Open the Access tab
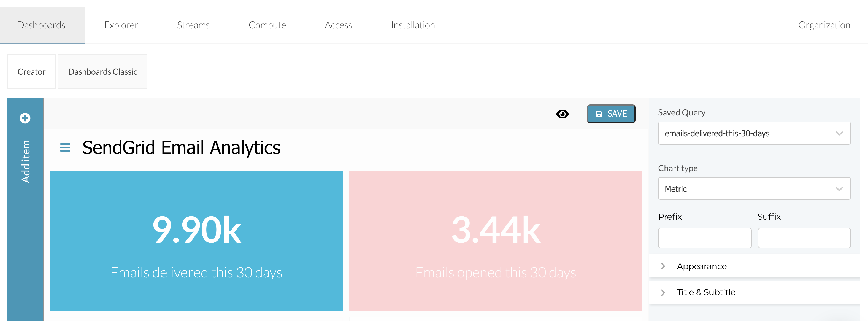868x321 pixels. pos(338,25)
